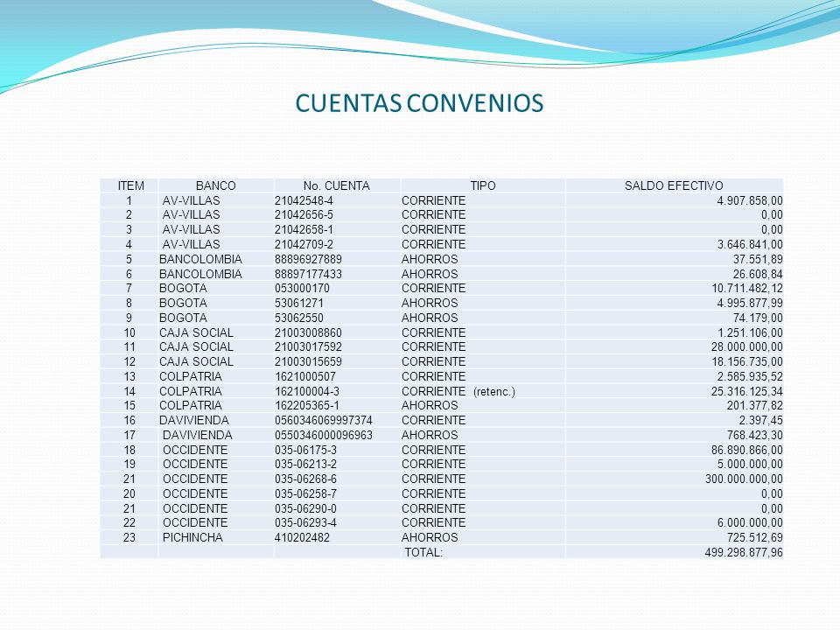Viewport: 840px width, 630px height.
Task: Click account number 21042656-5
Action: point(304,215)
